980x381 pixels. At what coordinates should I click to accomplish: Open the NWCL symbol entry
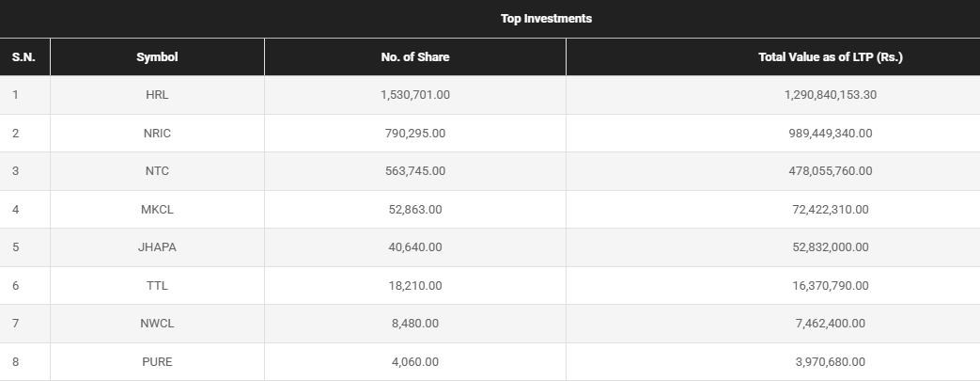pos(157,324)
